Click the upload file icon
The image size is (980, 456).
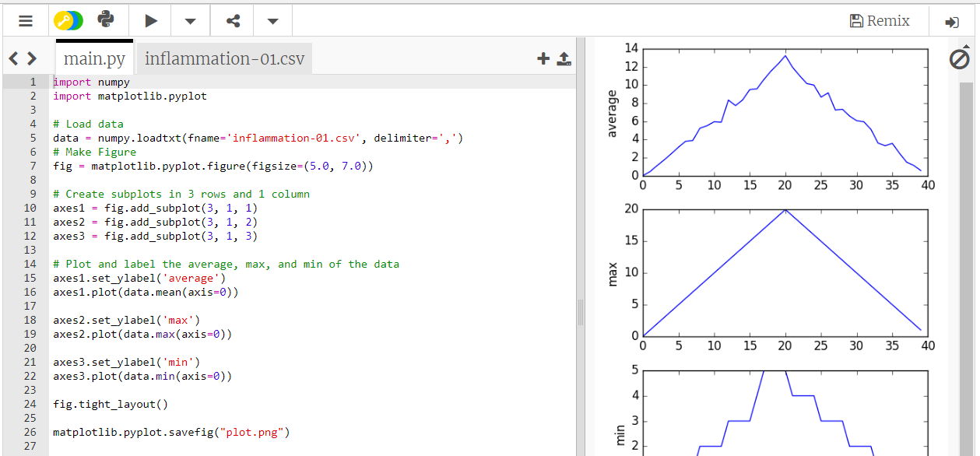(x=564, y=58)
